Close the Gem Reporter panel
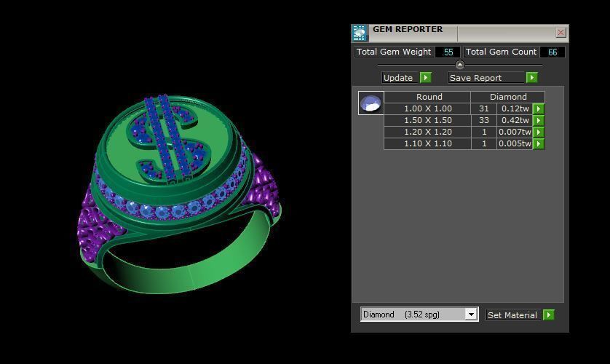Image resolution: width=610 pixels, height=364 pixels. tap(561, 33)
